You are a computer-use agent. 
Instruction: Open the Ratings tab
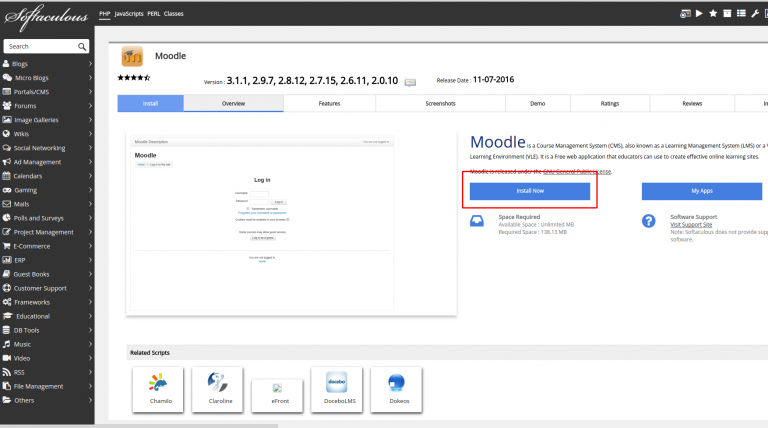click(x=610, y=103)
